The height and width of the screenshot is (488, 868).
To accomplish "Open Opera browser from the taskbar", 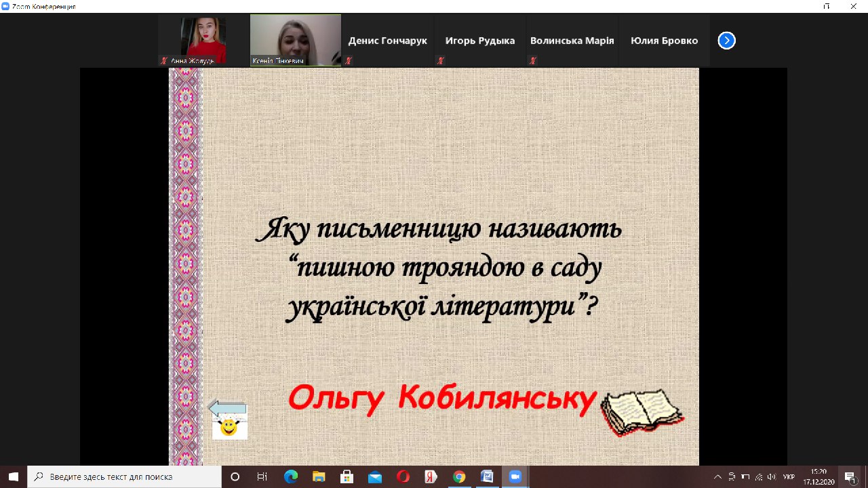I will (403, 476).
